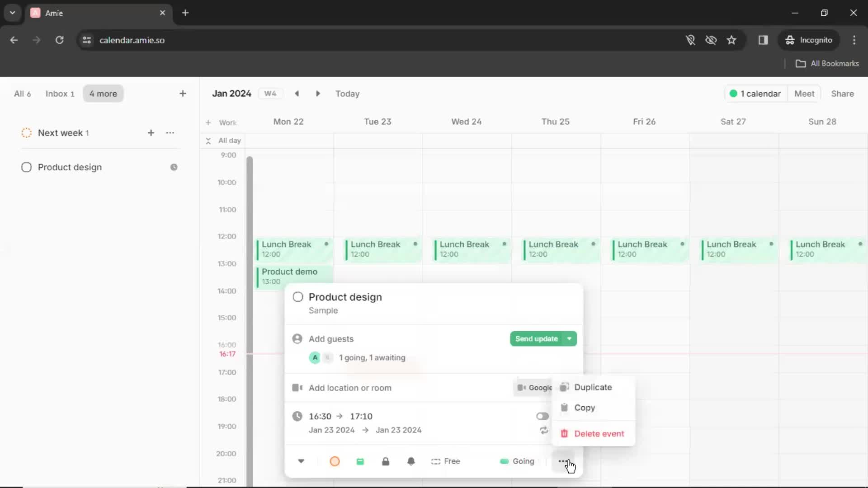Click the location/room icon

pos(297,387)
